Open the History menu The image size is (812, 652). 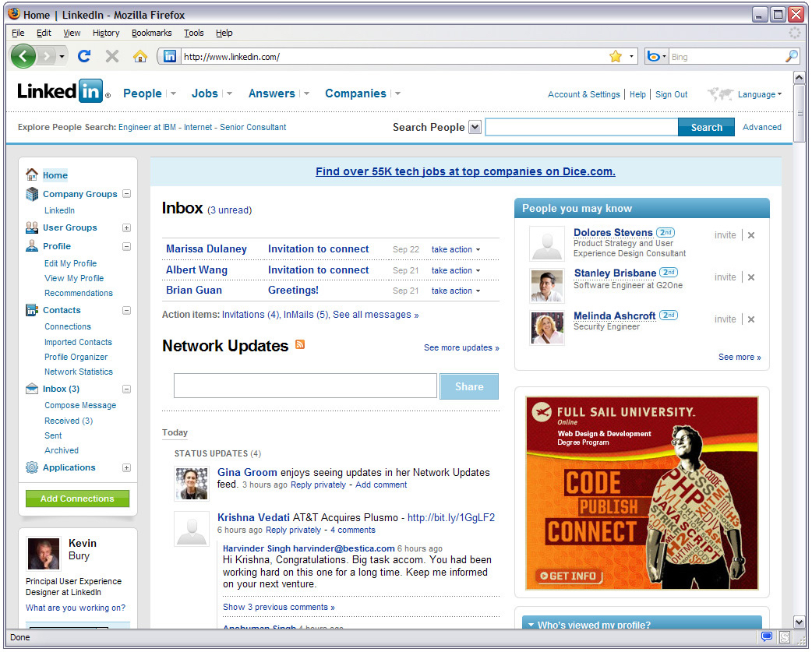(106, 33)
